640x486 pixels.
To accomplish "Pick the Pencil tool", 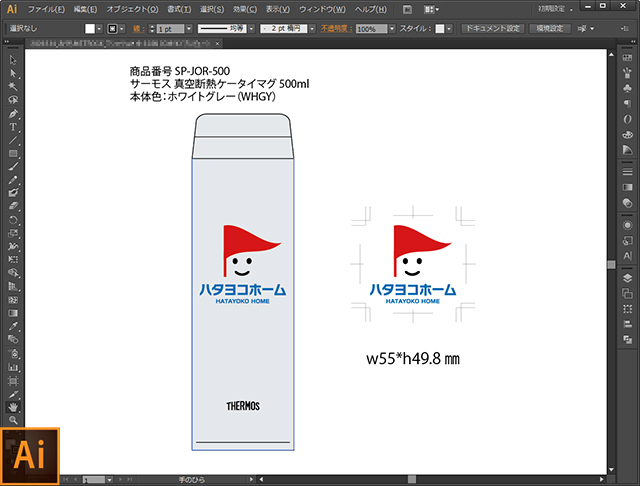I will click(x=13, y=180).
